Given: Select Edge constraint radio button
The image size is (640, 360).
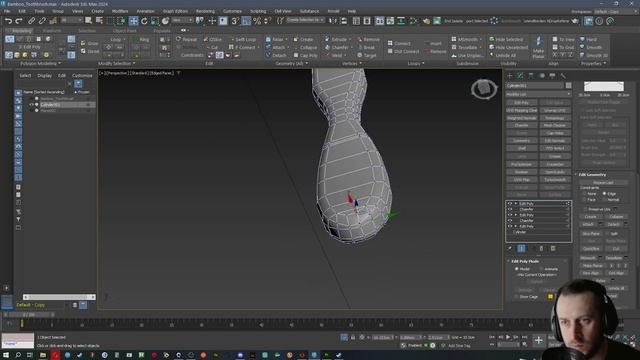Looking at the screenshot, I should point(604,193).
